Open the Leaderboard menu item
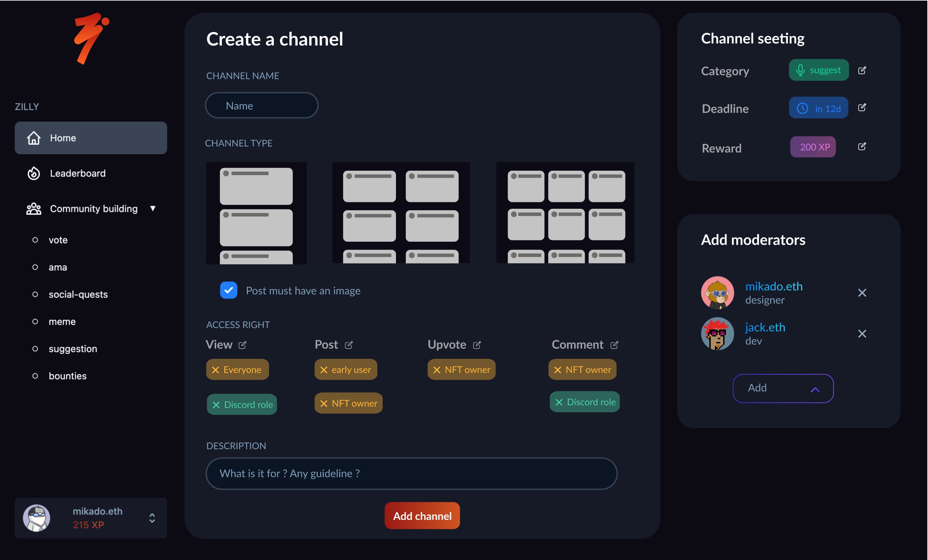 coord(78,173)
